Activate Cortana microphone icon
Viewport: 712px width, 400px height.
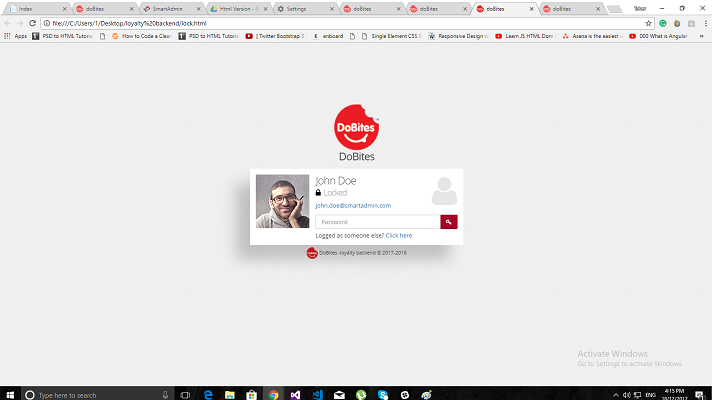(x=165, y=395)
